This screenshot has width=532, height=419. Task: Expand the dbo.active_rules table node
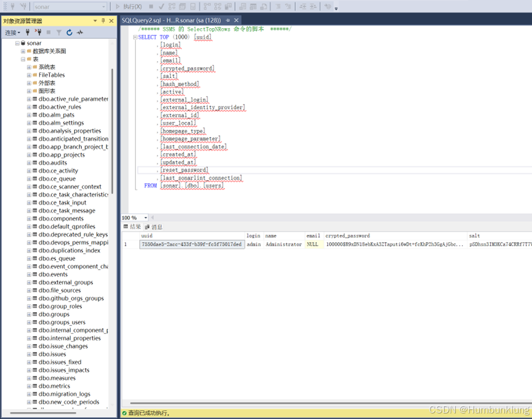tap(29, 107)
